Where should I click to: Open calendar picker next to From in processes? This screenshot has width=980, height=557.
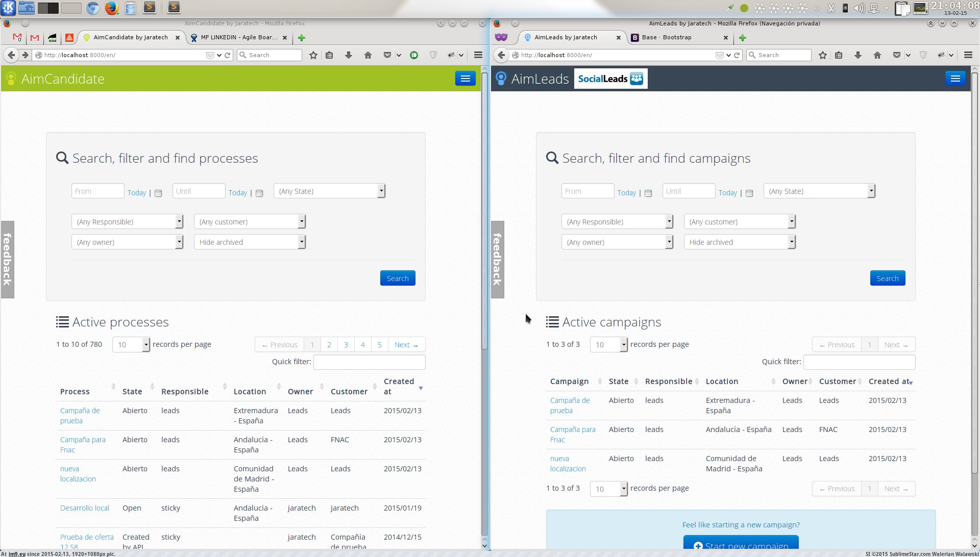[x=158, y=193]
